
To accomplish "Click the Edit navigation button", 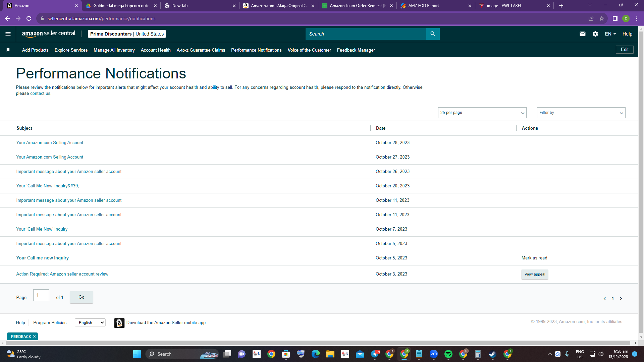I will tap(625, 50).
